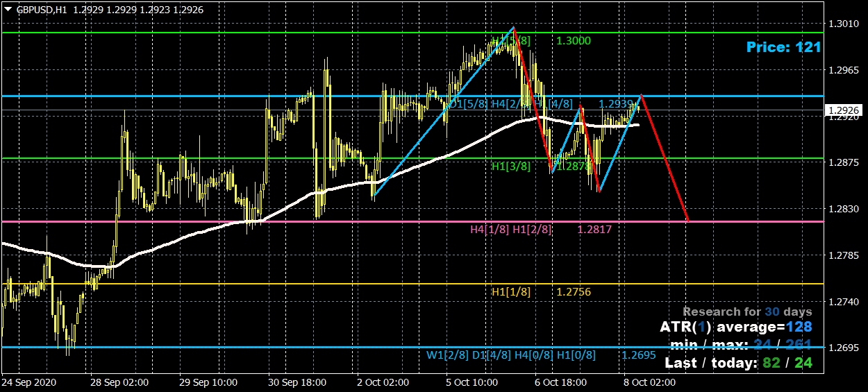This screenshot has height=392, width=868.
Task: Click the green 1.3000 level value
Action: [574, 41]
